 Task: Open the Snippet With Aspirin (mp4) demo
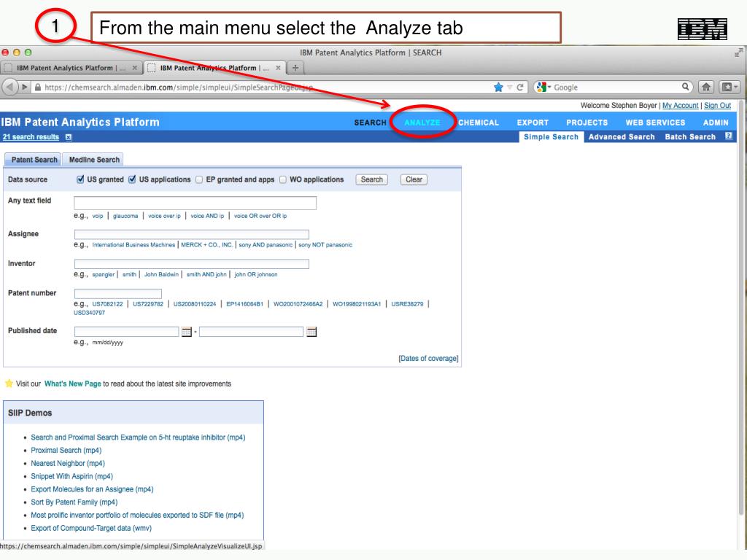click(72, 475)
